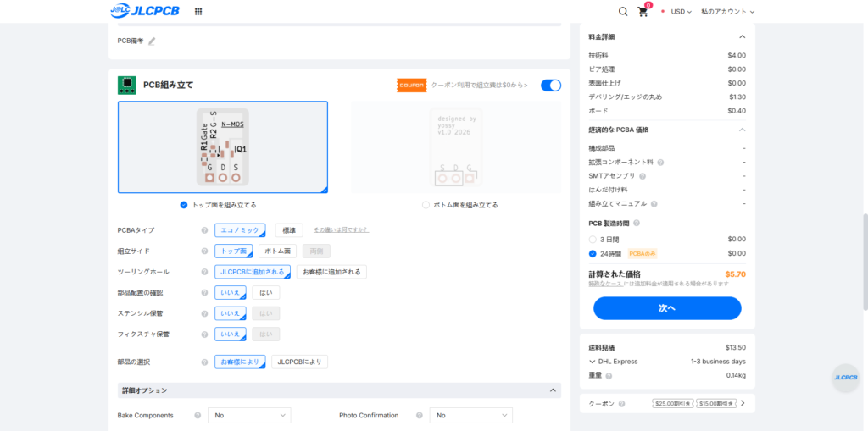Screen dimensions: 868x431
Task: Open the 私のアカウント menu
Action: 727,12
